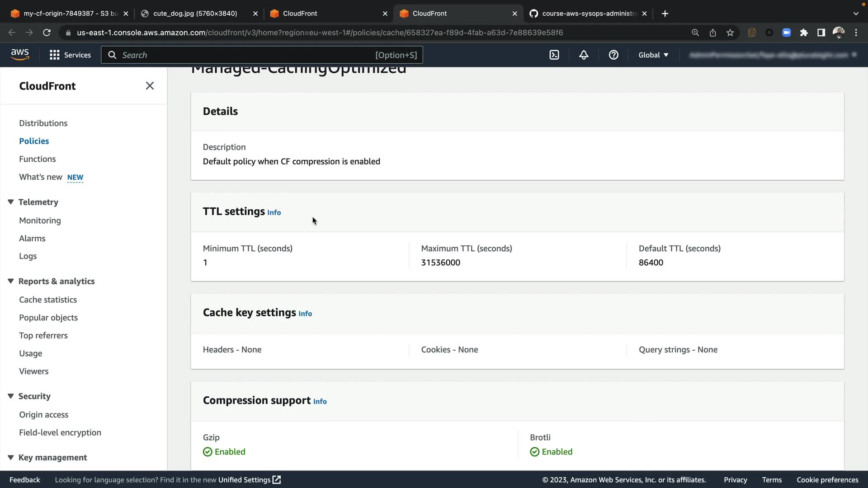
Task: Collapse the Security section
Action: pos(11,396)
